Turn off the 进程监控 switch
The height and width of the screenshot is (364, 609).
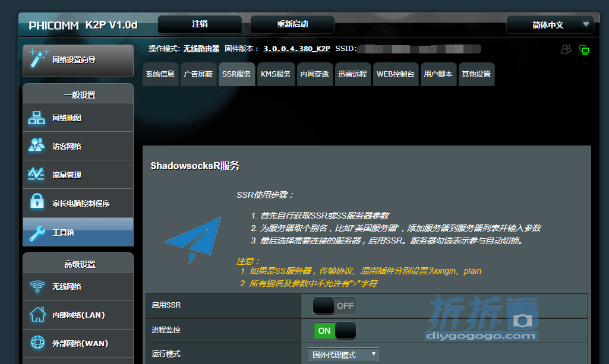(335, 331)
